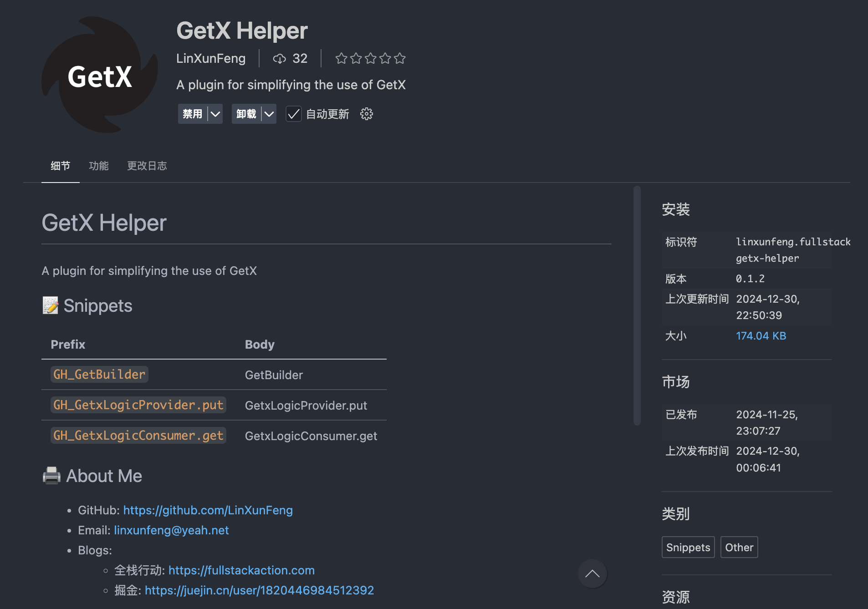Image resolution: width=868 pixels, height=609 pixels.
Task: Click the 174.04 KB size link
Action: [x=761, y=336]
